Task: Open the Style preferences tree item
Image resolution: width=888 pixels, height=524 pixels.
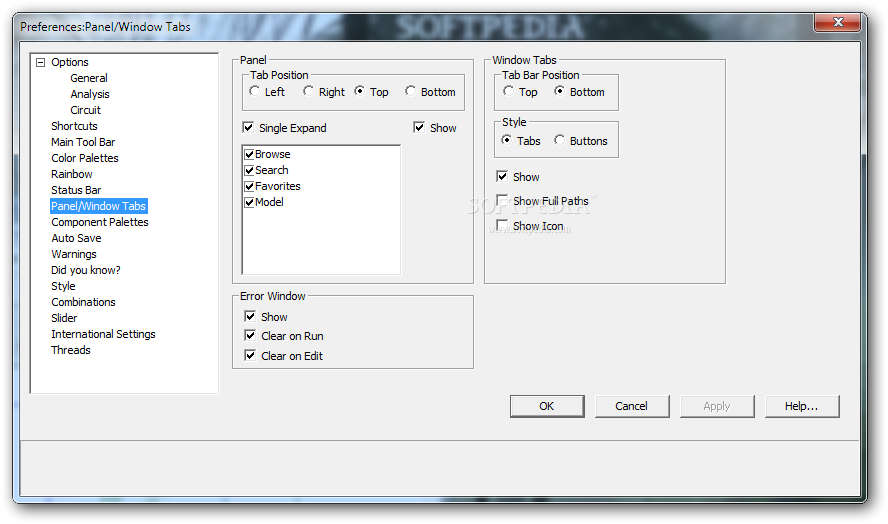Action: point(63,286)
